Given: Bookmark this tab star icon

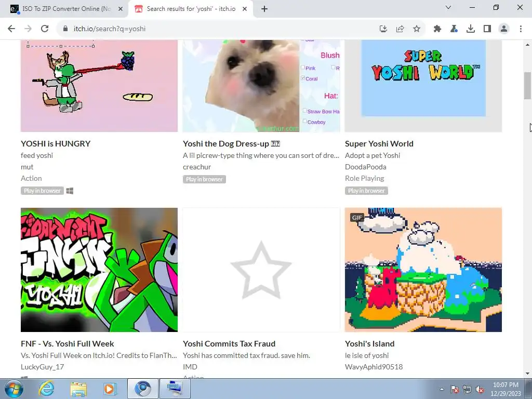Looking at the screenshot, I should pos(417,29).
